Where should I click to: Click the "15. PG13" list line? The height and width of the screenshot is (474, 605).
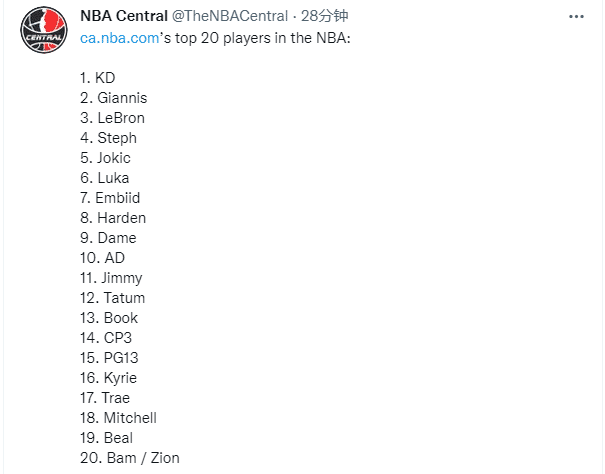coord(110,358)
